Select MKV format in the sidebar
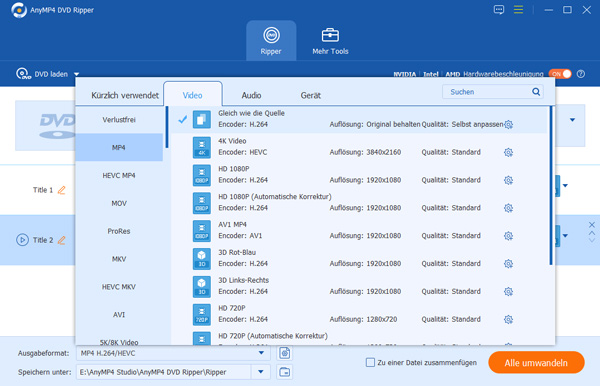This screenshot has width=600, height=386. coord(119,259)
